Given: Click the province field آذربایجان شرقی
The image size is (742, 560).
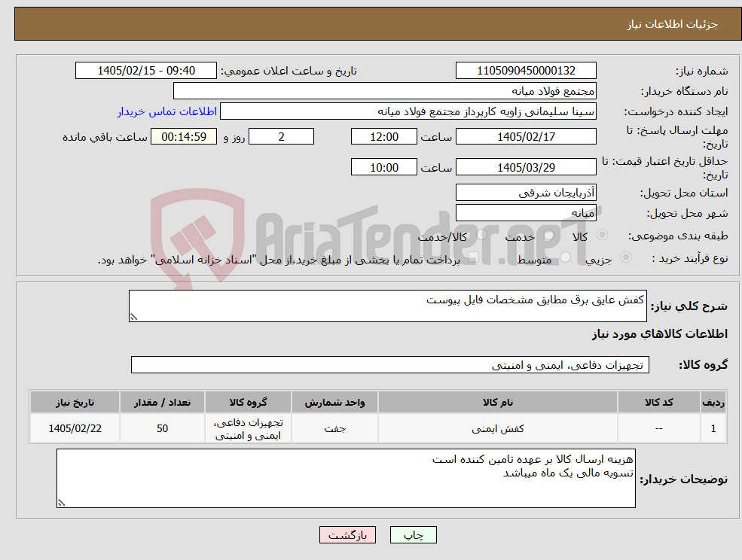Looking at the screenshot, I should 526,193.
